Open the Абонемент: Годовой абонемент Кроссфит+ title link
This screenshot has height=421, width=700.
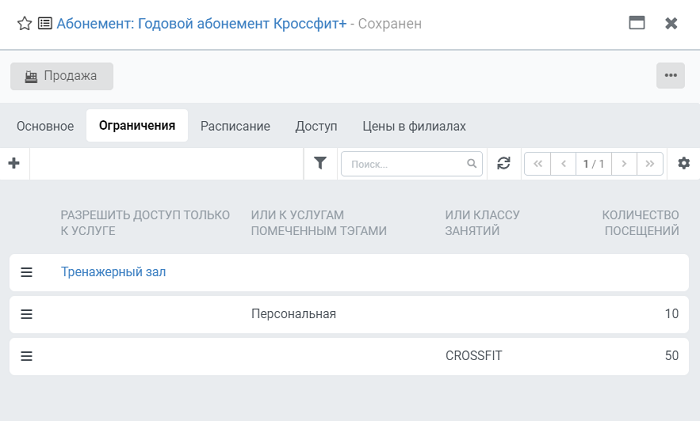[x=201, y=23]
